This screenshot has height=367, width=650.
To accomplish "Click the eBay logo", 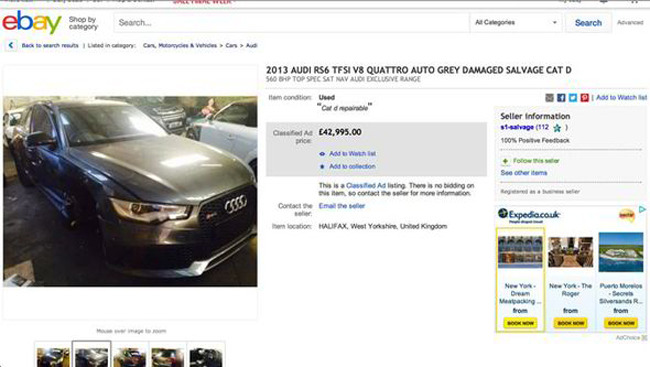I will pyautogui.click(x=32, y=22).
